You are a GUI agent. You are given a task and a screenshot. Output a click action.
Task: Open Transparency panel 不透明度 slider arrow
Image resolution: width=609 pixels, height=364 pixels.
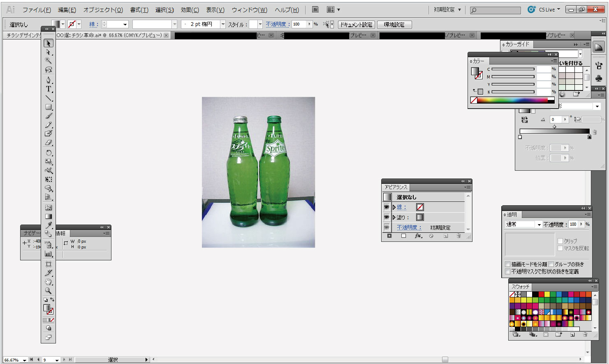point(581,225)
